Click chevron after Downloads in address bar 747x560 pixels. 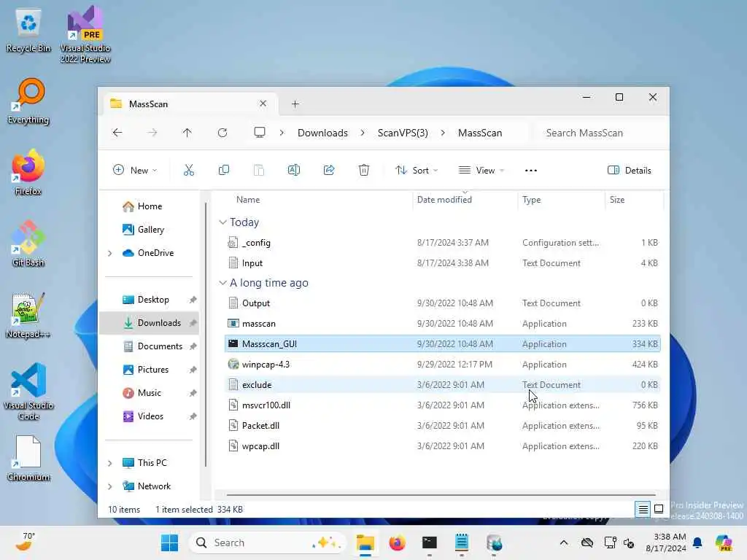(363, 133)
